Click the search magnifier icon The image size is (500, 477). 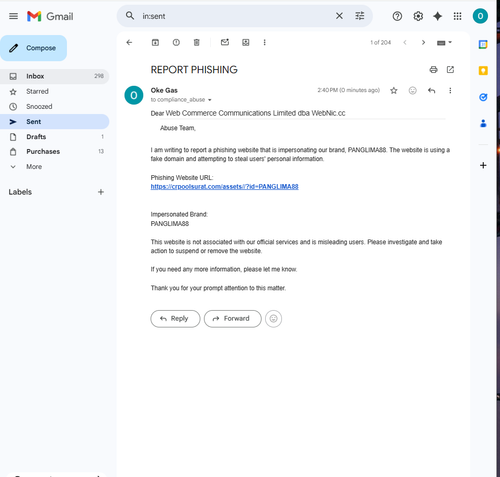click(x=130, y=16)
